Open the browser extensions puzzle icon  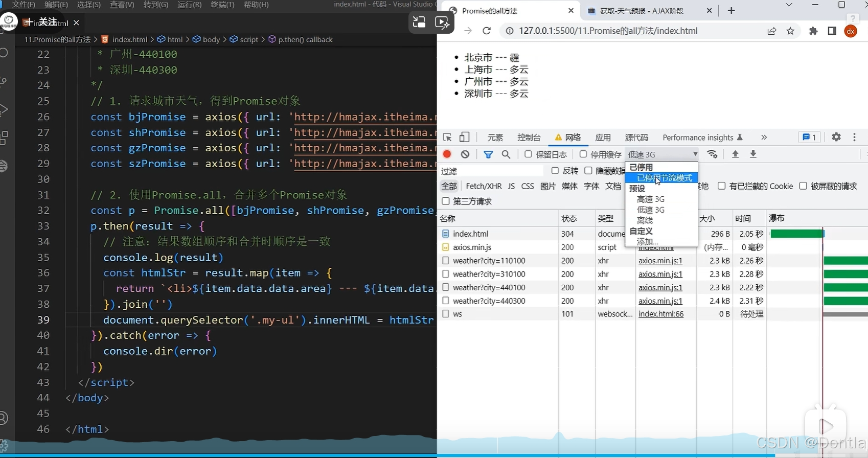point(813,31)
